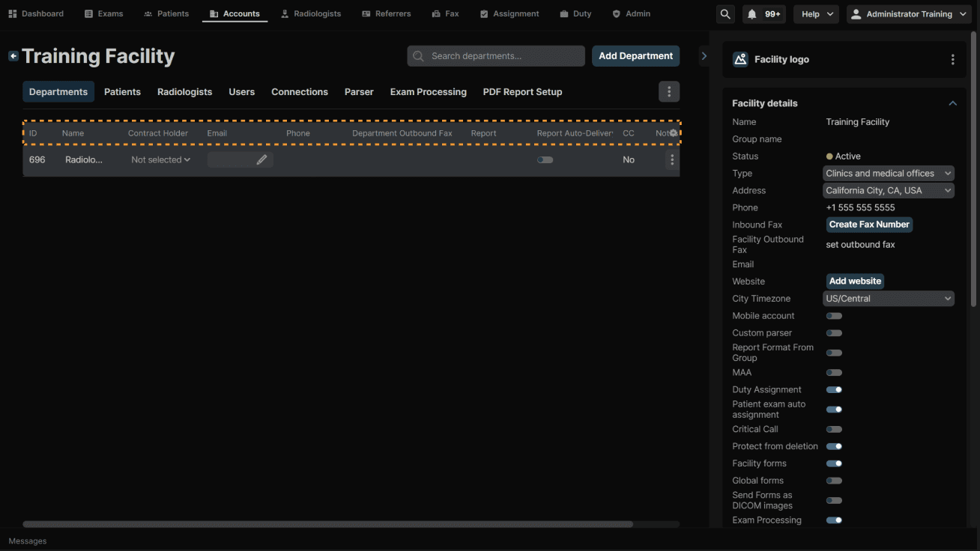
Task: Open the Duty menu item
Action: pos(575,14)
